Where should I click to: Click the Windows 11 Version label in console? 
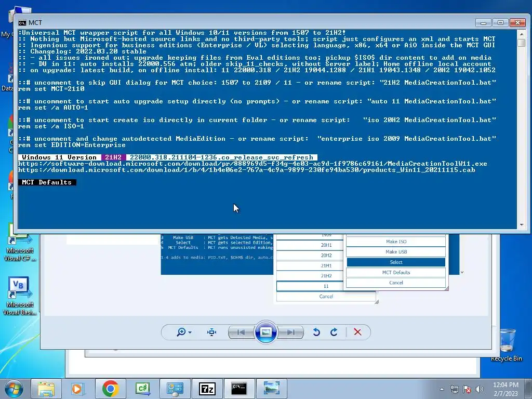pos(59,157)
